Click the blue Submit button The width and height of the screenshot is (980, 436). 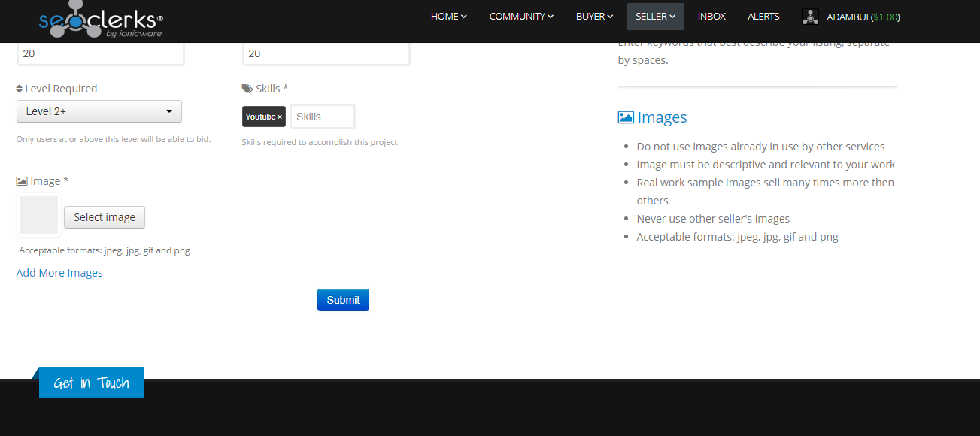343,300
